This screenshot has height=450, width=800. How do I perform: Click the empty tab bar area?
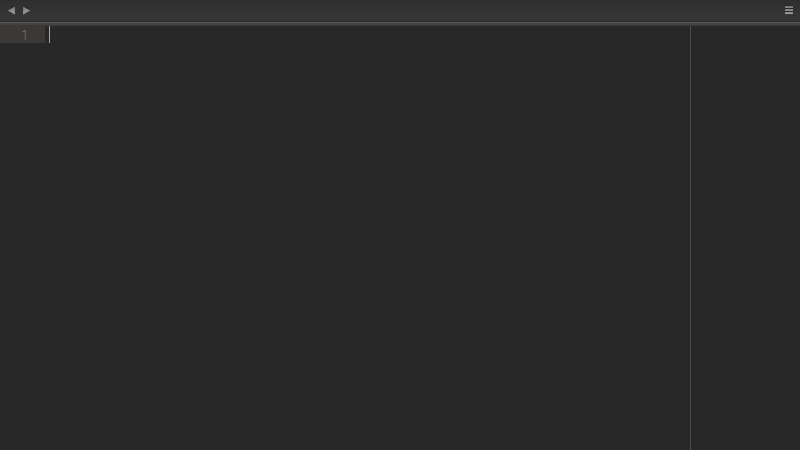407,10
